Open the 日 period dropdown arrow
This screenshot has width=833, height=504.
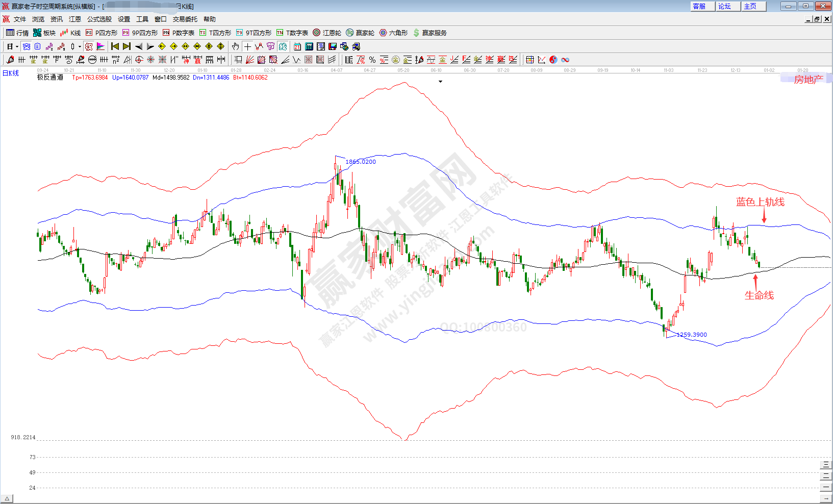[x=17, y=46]
